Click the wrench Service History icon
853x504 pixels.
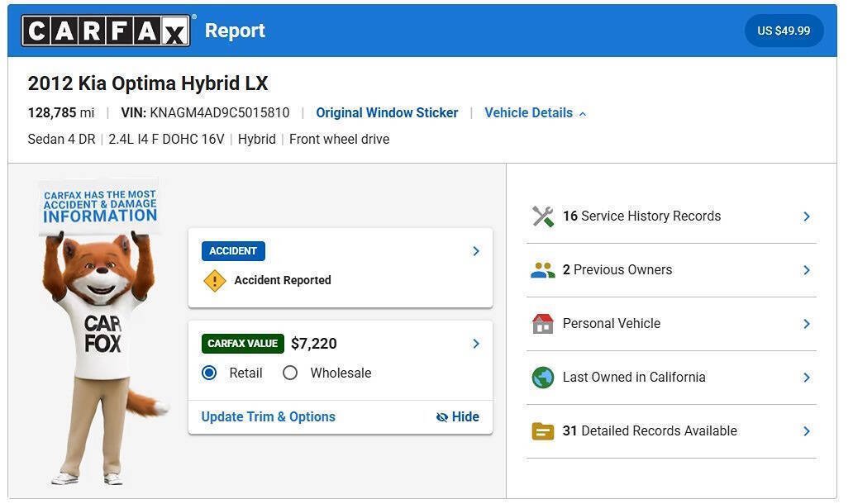[542, 216]
